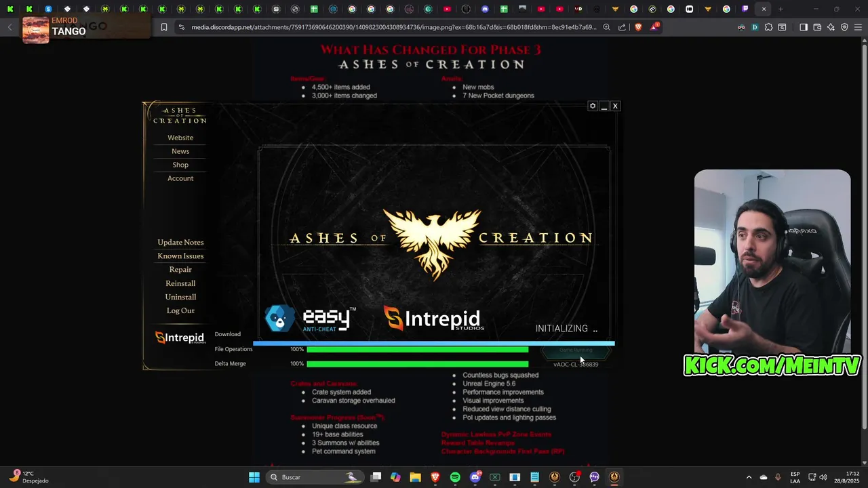
Task: Open Task View from the taskbar
Action: coord(376,477)
